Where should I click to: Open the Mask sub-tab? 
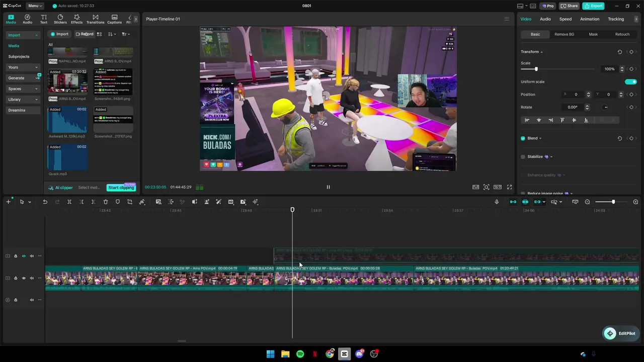(593, 34)
